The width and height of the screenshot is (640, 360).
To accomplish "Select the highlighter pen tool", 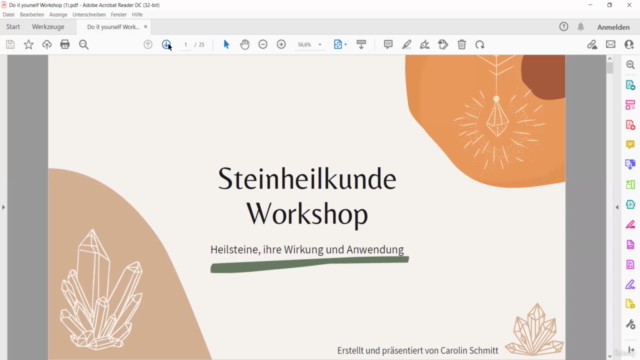I will 407,44.
